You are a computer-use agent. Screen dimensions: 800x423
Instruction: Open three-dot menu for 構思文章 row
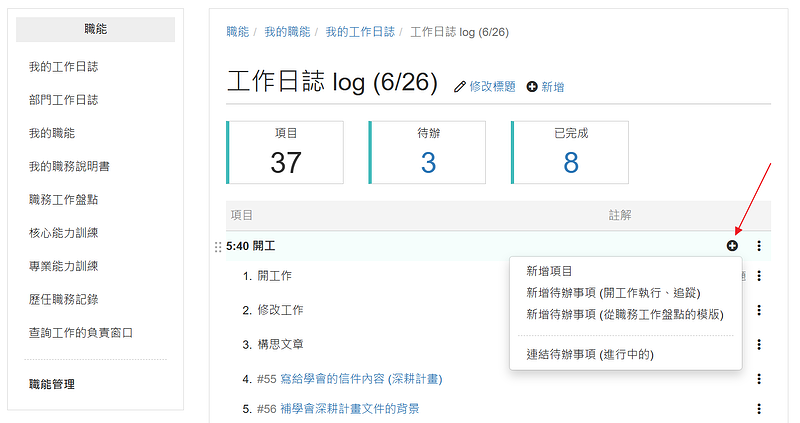pos(759,344)
